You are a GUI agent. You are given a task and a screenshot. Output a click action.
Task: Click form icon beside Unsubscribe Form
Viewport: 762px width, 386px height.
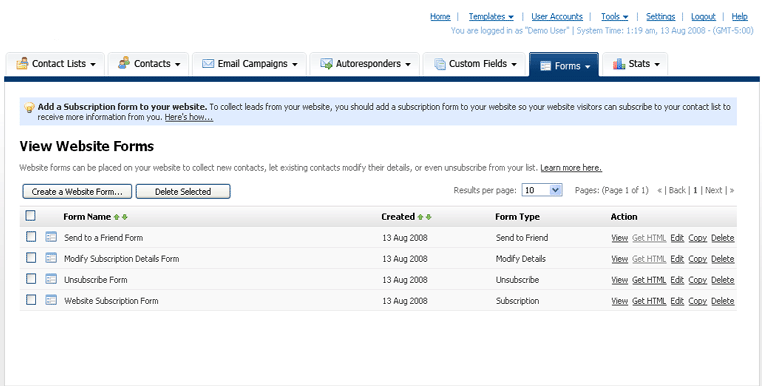pos(51,279)
